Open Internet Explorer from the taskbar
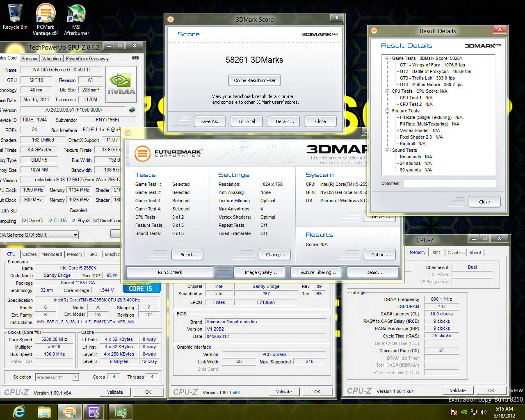Screen dimensions: 525x420 (x=19, y=411)
